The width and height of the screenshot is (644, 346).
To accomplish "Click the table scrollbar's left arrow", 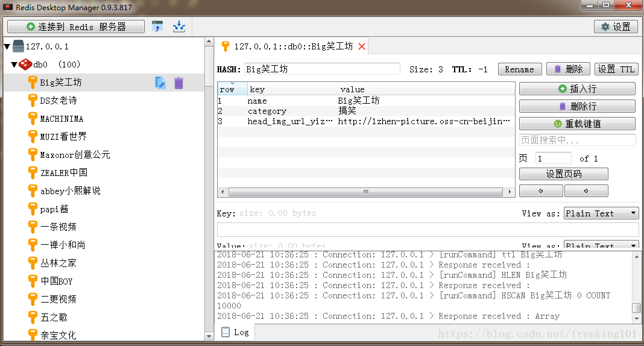I will click(x=223, y=192).
